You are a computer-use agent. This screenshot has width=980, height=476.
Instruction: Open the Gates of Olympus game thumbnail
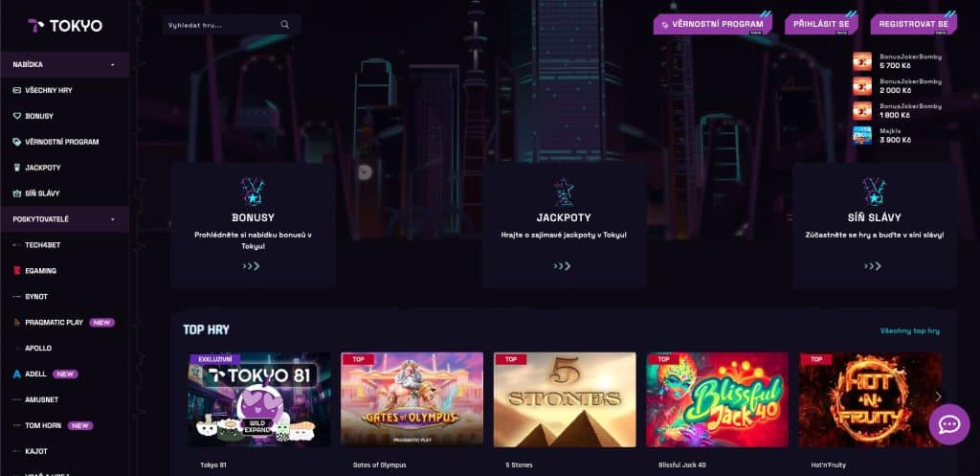(x=412, y=399)
